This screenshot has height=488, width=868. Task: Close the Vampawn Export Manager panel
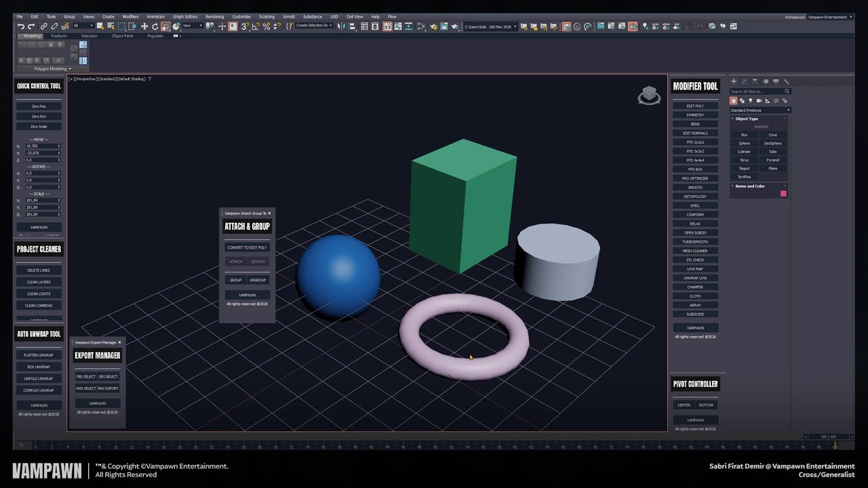pos(119,342)
